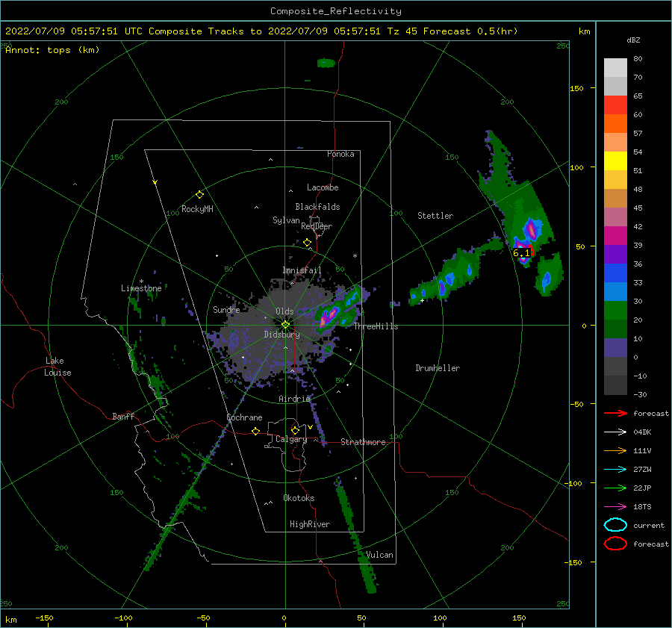The image size is (672, 628).
Task: Click the -150 tick on the bottom km axis
Action: click(44, 618)
